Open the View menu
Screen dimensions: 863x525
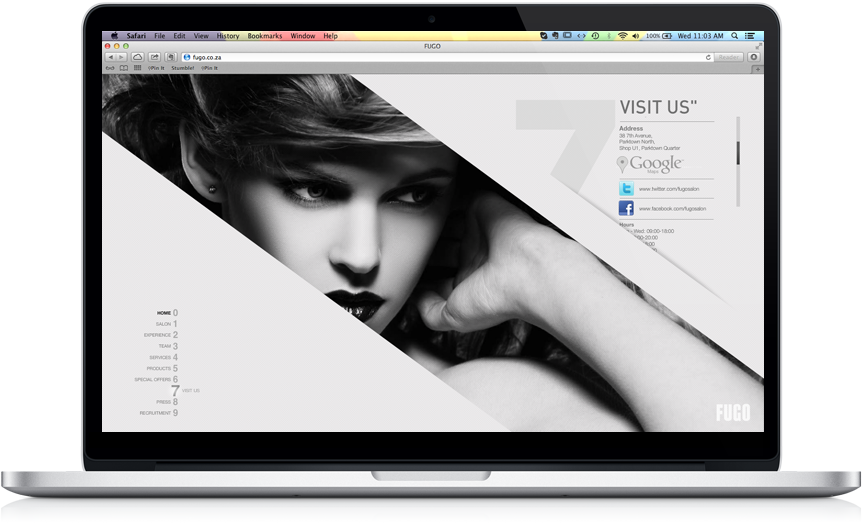point(201,36)
